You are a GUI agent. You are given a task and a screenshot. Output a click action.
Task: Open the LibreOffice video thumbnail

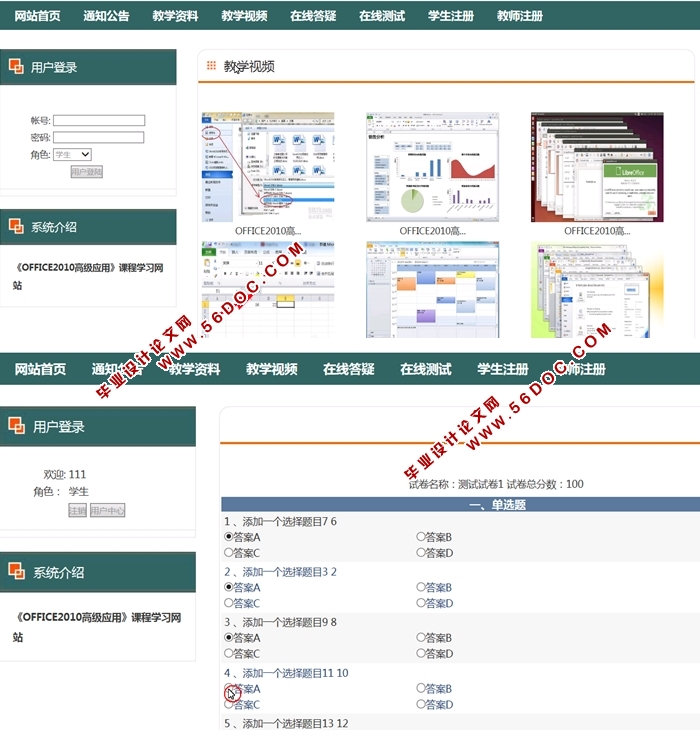coord(596,167)
